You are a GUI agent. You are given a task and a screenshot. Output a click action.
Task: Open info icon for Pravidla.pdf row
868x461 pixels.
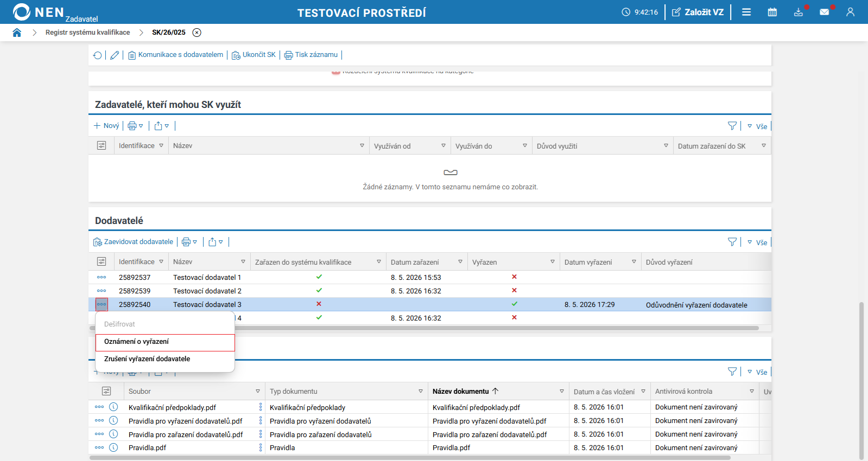tap(113, 447)
